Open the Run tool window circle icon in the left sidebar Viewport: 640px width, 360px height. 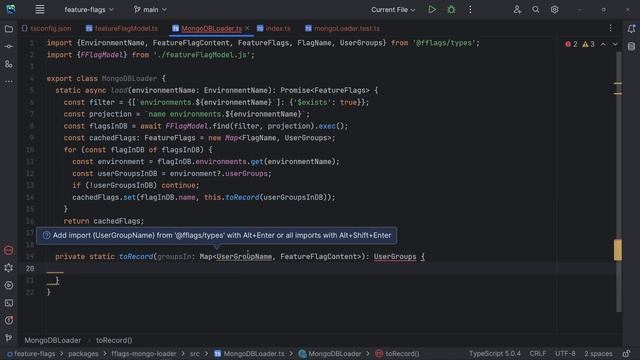point(9,285)
